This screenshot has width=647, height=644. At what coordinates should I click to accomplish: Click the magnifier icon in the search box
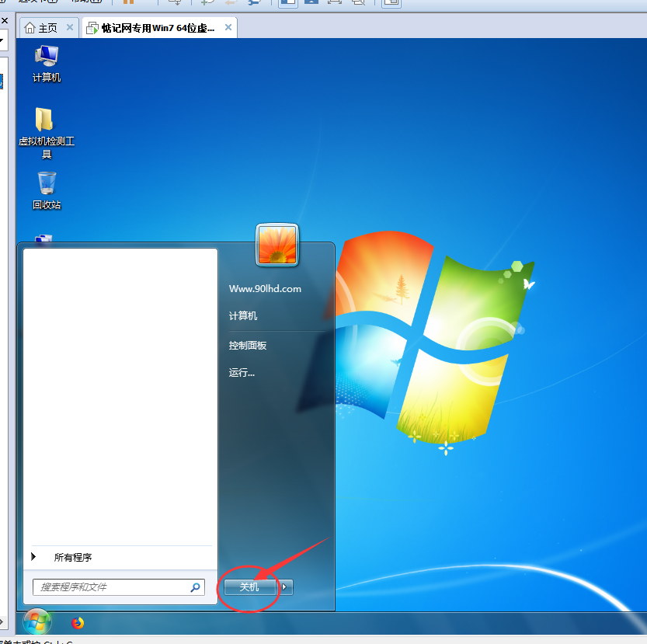click(195, 587)
